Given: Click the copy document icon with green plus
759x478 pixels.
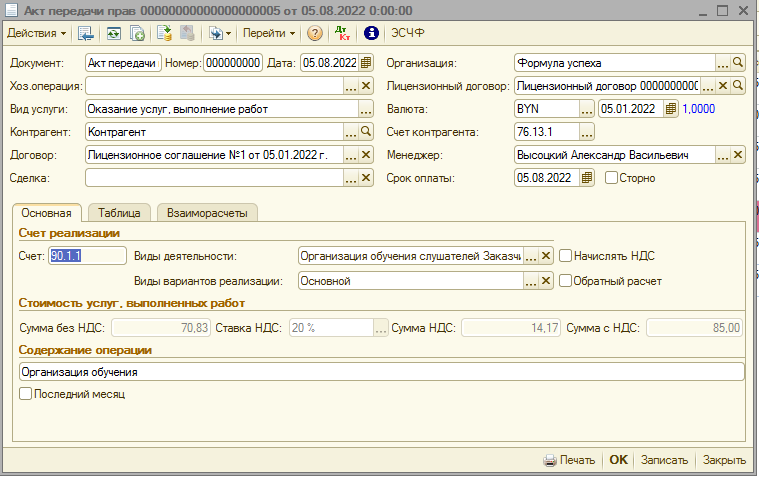Looking at the screenshot, I should [x=137, y=33].
